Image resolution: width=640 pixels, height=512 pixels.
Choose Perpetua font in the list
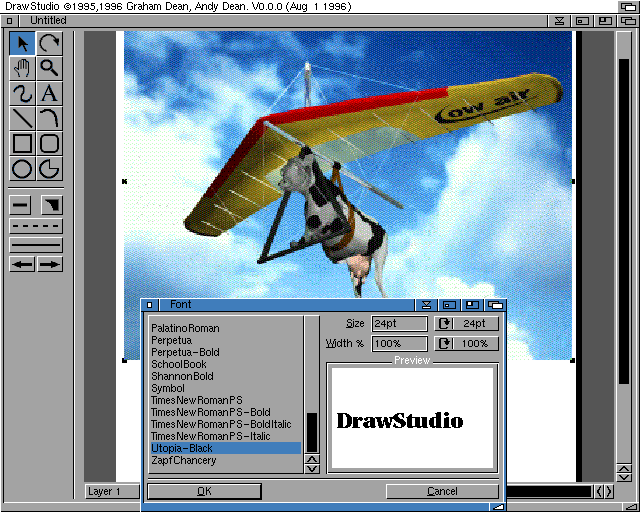tap(226, 340)
